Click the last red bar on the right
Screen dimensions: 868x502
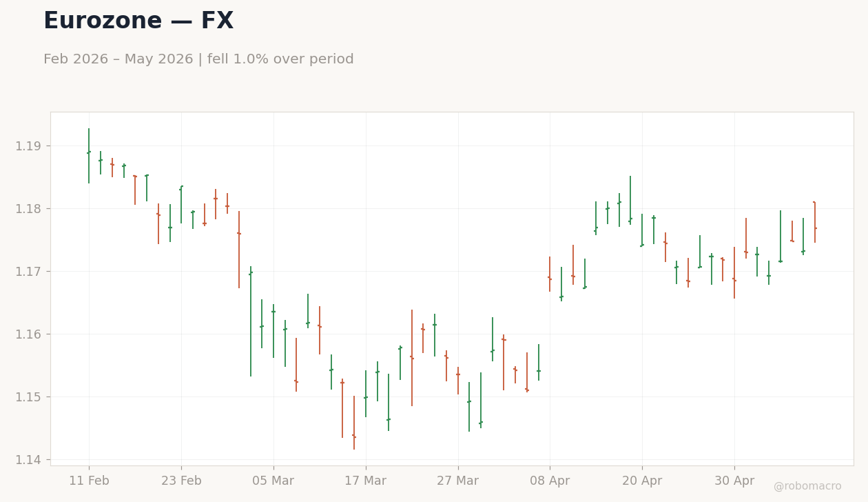click(x=815, y=222)
